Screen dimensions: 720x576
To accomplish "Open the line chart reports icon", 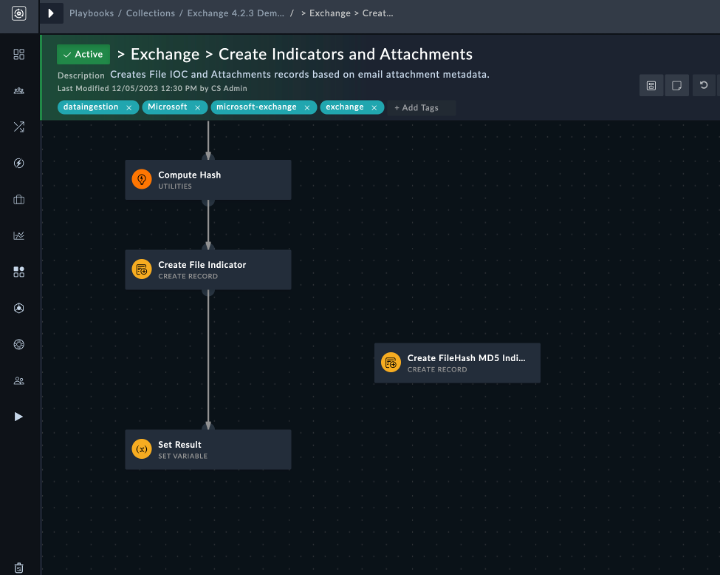I will [x=19, y=236].
